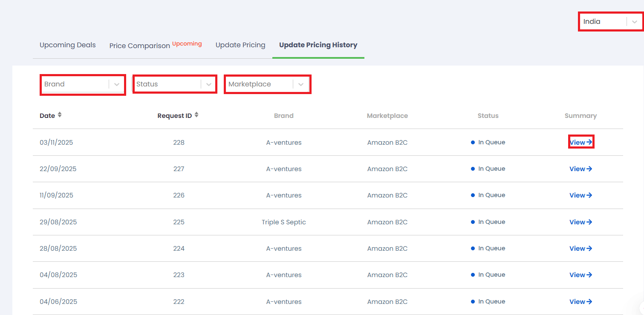This screenshot has height=315, width=644.
Task: Sort table by Request ID arrows
Action: pos(196,115)
